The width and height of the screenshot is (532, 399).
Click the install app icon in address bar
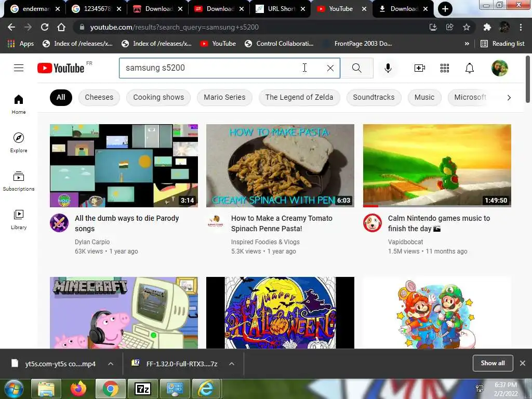point(433,27)
